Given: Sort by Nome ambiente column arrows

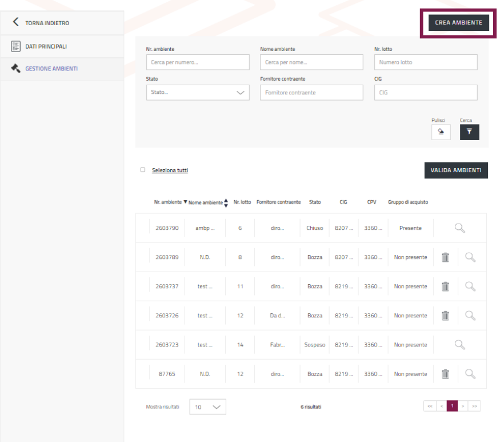Looking at the screenshot, I should (226, 202).
